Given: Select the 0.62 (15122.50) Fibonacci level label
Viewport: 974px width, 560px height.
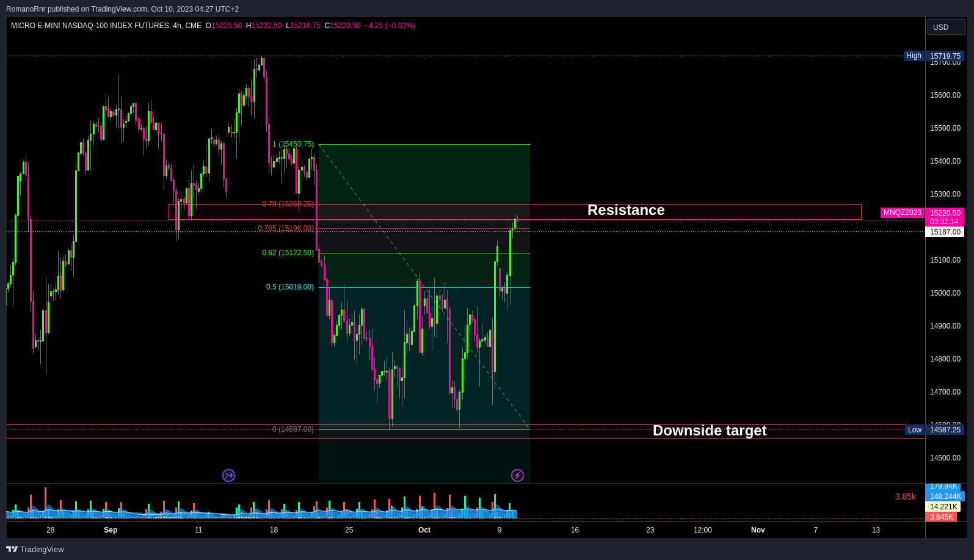Looking at the screenshot, I should point(288,253).
